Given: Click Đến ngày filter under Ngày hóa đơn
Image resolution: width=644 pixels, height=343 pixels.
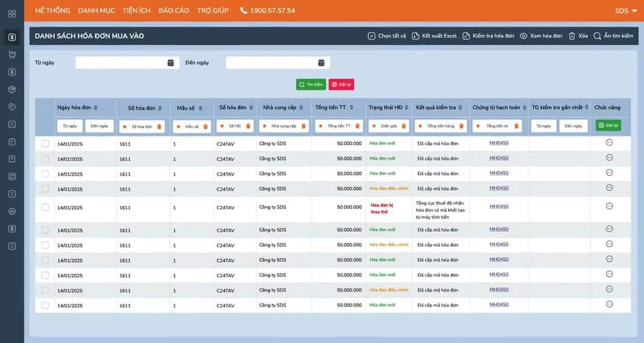Looking at the screenshot, I should coord(100,126).
